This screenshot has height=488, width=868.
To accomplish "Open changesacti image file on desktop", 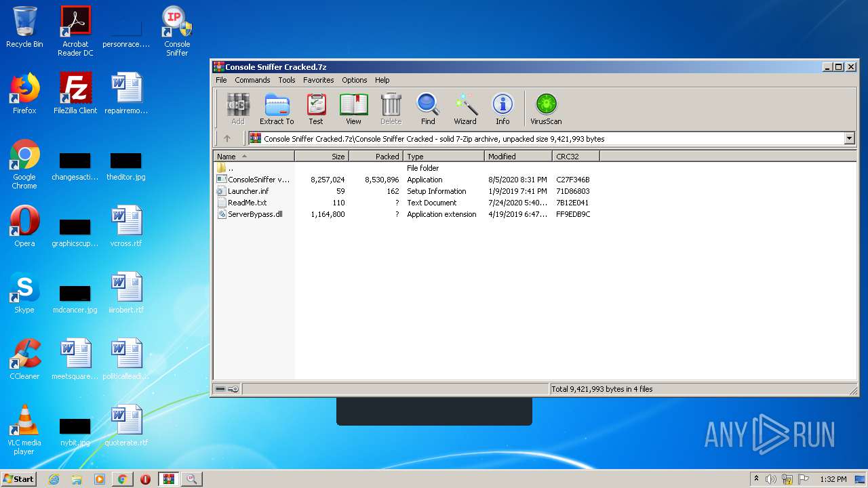I will point(75,166).
